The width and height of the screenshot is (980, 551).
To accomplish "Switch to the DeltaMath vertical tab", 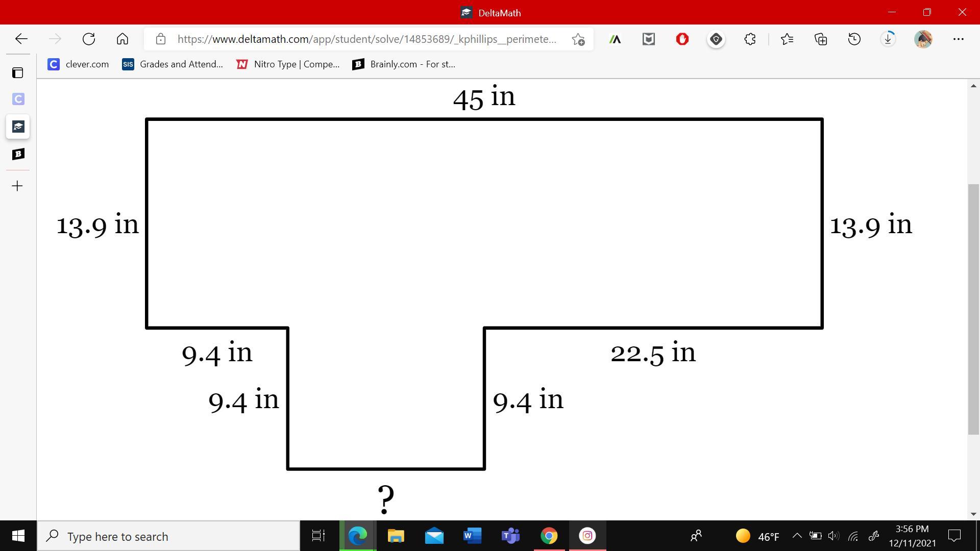I will (18, 127).
